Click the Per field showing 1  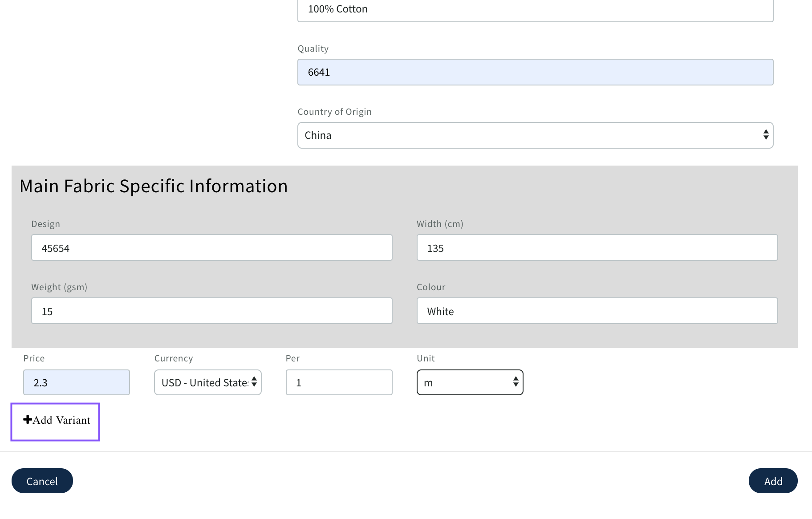click(339, 382)
